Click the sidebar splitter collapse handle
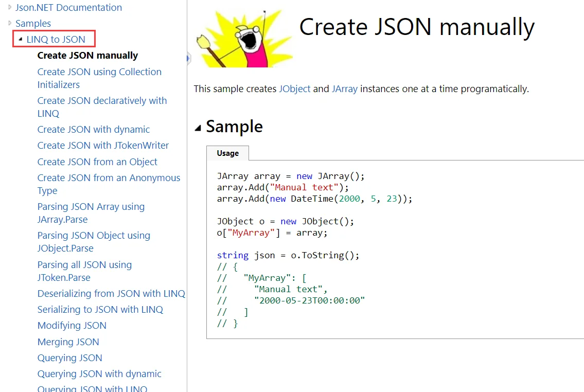 click(188, 58)
